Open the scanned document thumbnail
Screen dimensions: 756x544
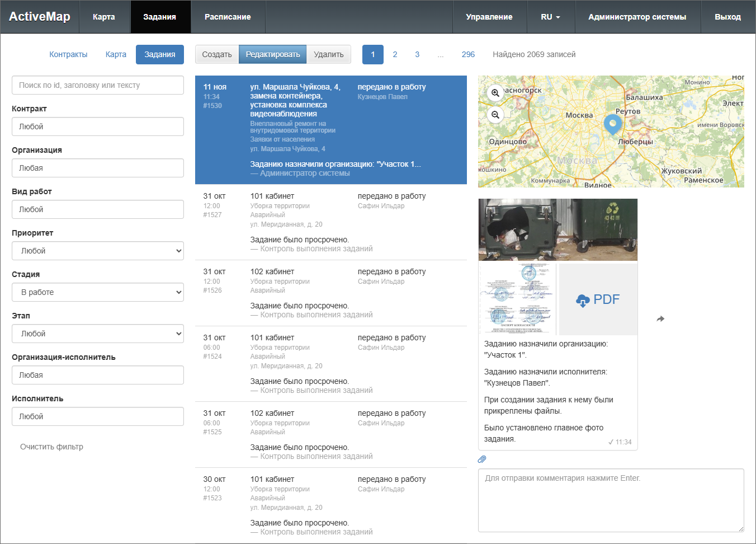tap(518, 299)
